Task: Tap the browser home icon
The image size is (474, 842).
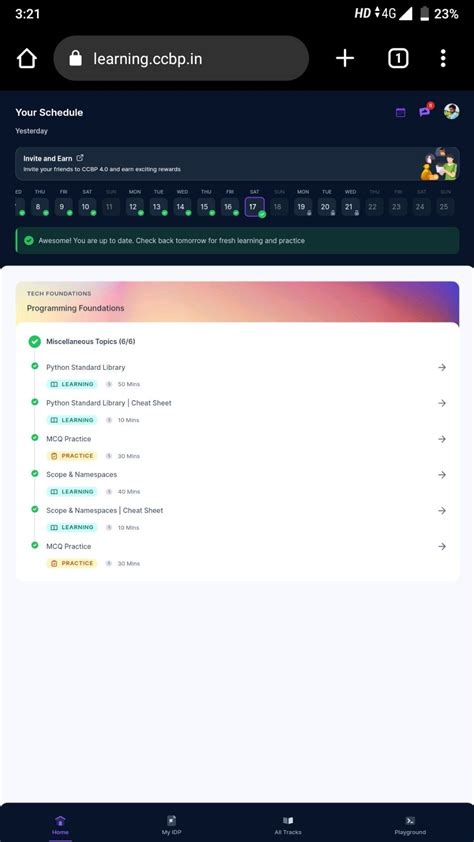Action: (x=27, y=59)
